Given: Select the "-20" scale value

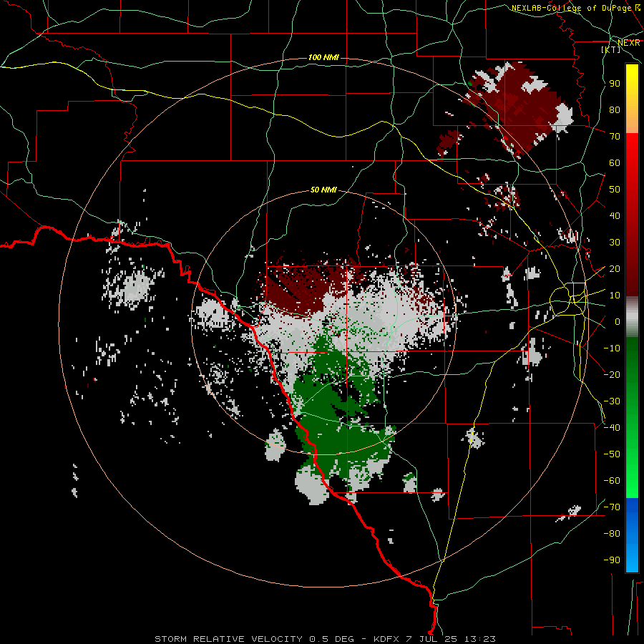Looking at the screenshot, I should coord(612,374).
